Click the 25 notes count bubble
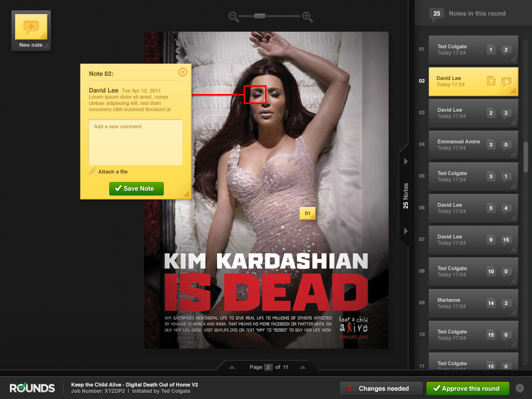 point(436,14)
